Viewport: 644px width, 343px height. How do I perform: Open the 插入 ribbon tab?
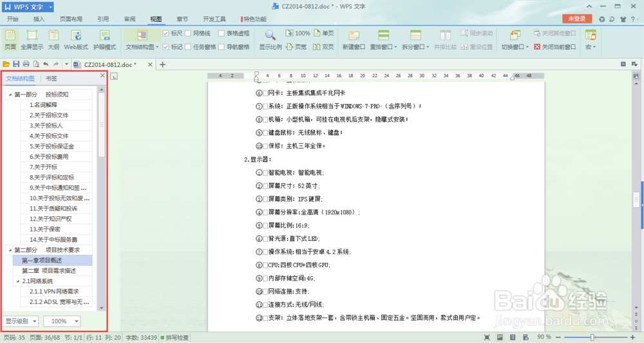tap(39, 19)
